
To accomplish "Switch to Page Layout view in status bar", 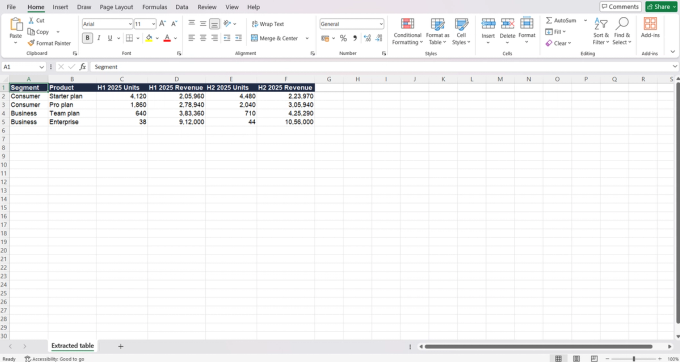I will coord(576,359).
